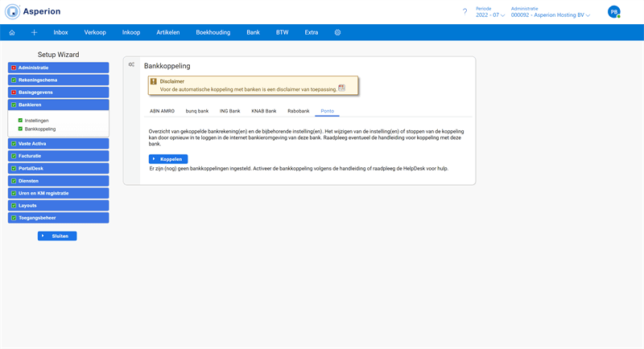Open the settings gear in navbar

[x=337, y=32]
